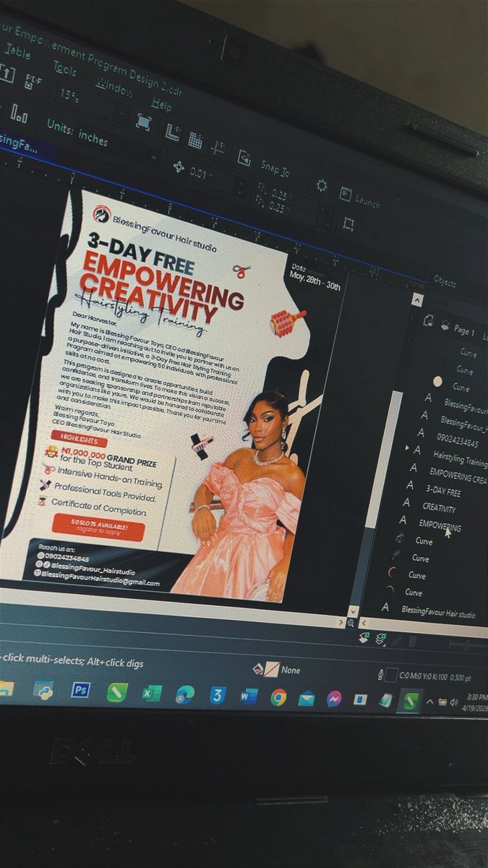The image size is (488, 868).
Task: Click the outline pen icon in status bar
Action: tap(382, 675)
